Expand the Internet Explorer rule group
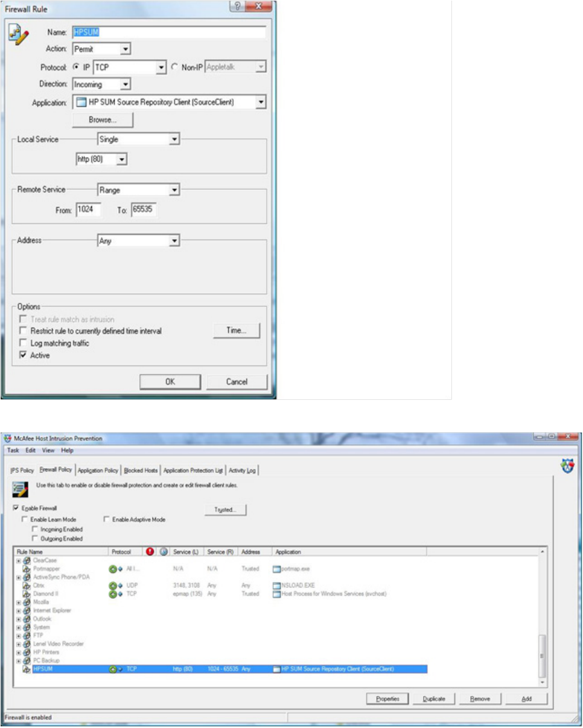583x728 pixels. 18,610
